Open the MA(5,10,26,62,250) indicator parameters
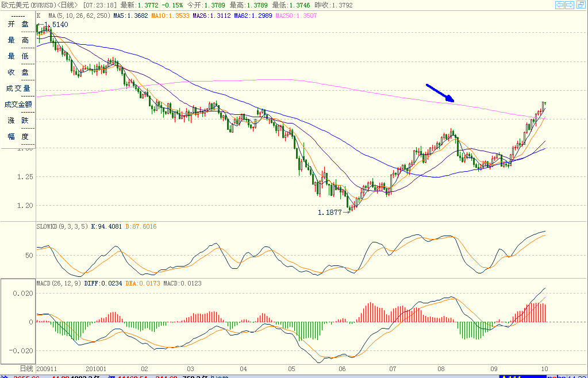 click(79, 16)
